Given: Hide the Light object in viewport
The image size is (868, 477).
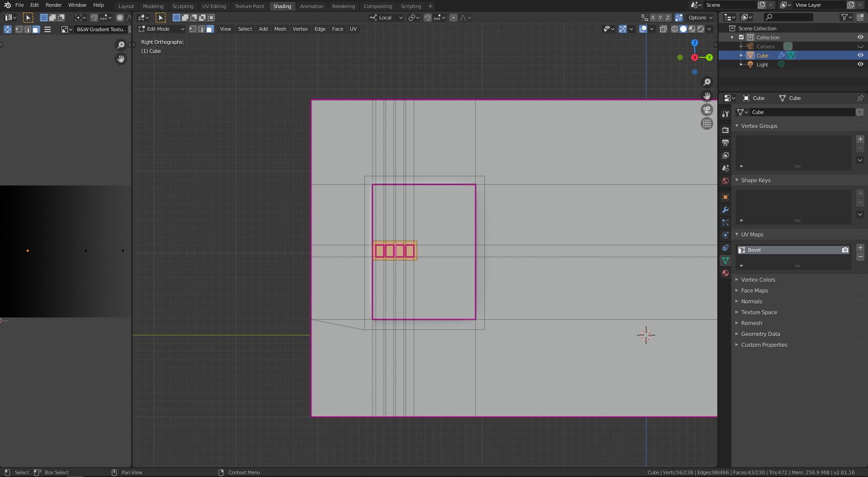Looking at the screenshot, I should pos(860,64).
